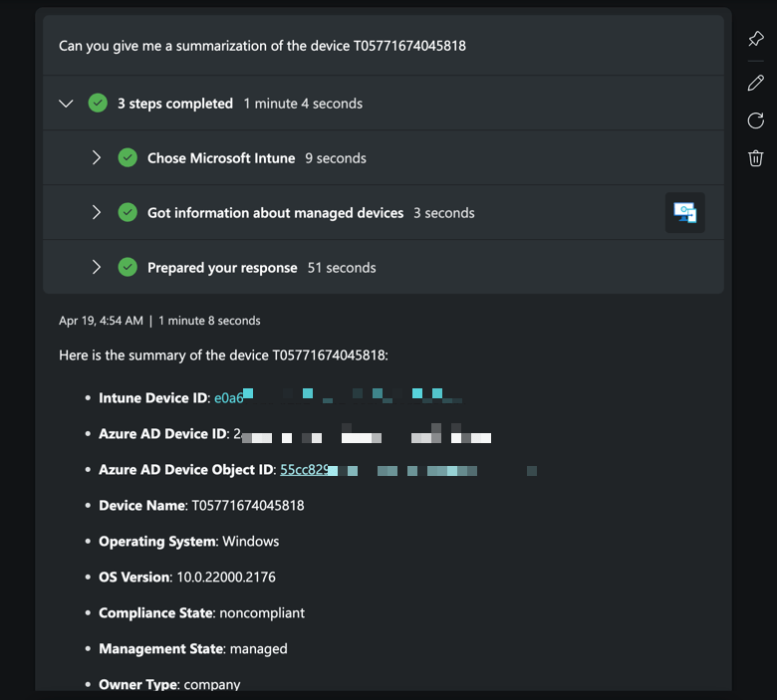Pin this prompt response

click(755, 39)
